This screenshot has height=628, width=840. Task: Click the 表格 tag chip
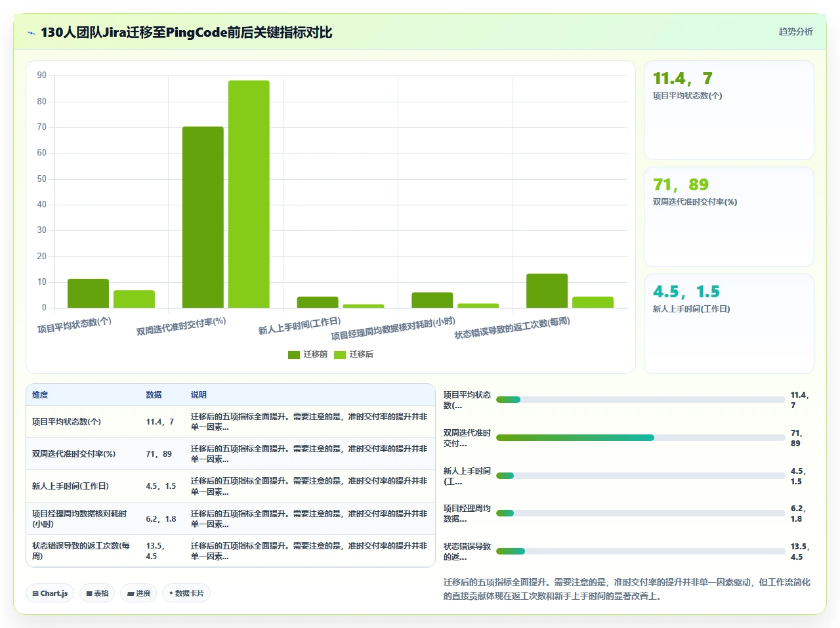click(97, 593)
